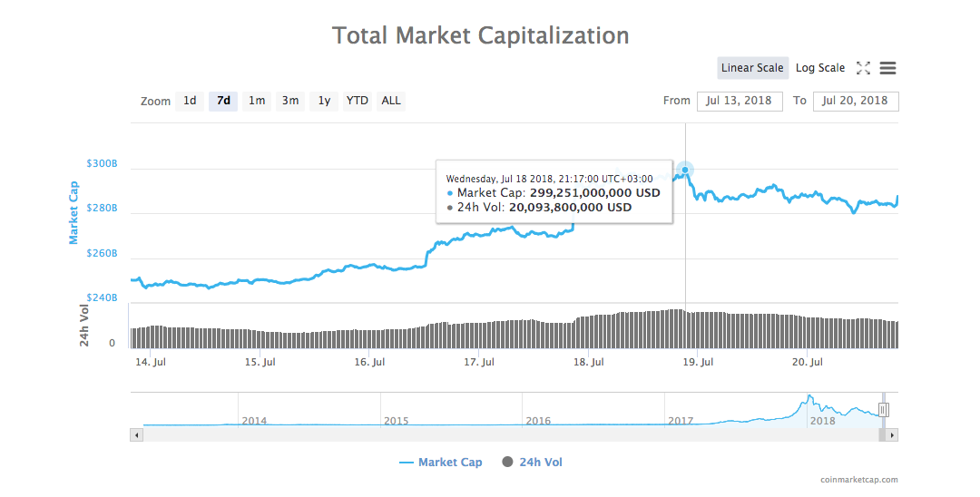Click the highlighted peak data point
Screen dimensions: 980x497
(x=685, y=170)
